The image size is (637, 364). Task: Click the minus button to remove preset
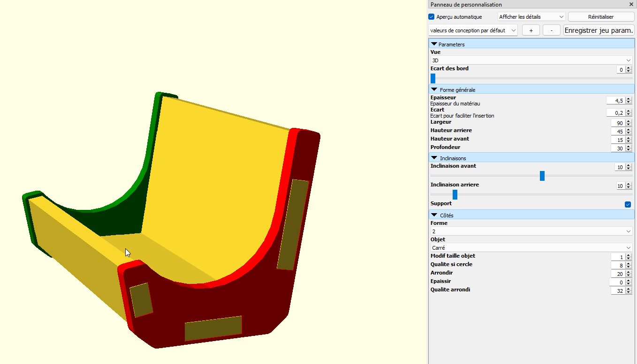(552, 30)
